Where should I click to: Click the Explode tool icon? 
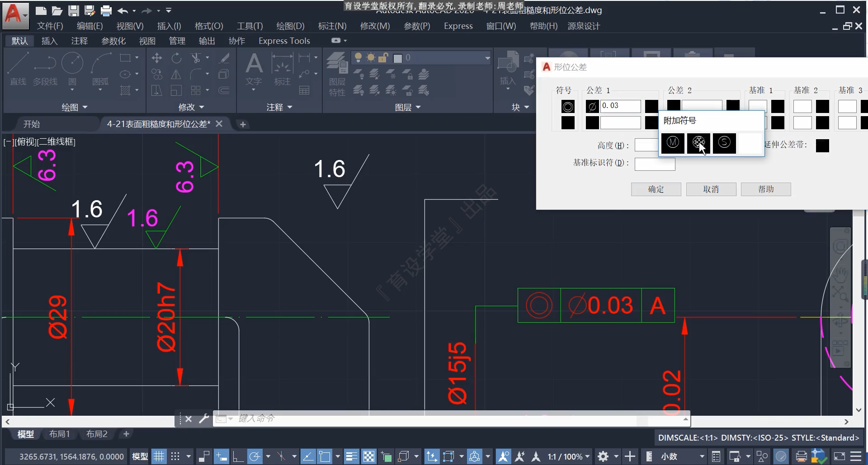224,74
